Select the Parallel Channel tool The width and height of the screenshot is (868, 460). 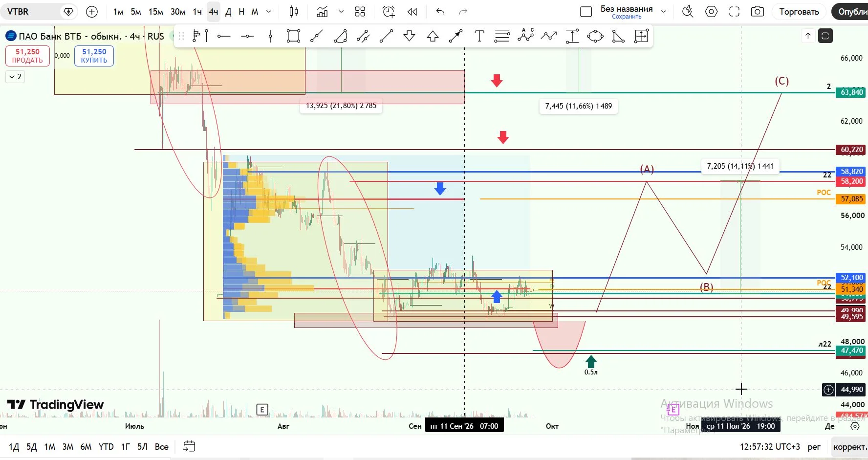tap(363, 36)
